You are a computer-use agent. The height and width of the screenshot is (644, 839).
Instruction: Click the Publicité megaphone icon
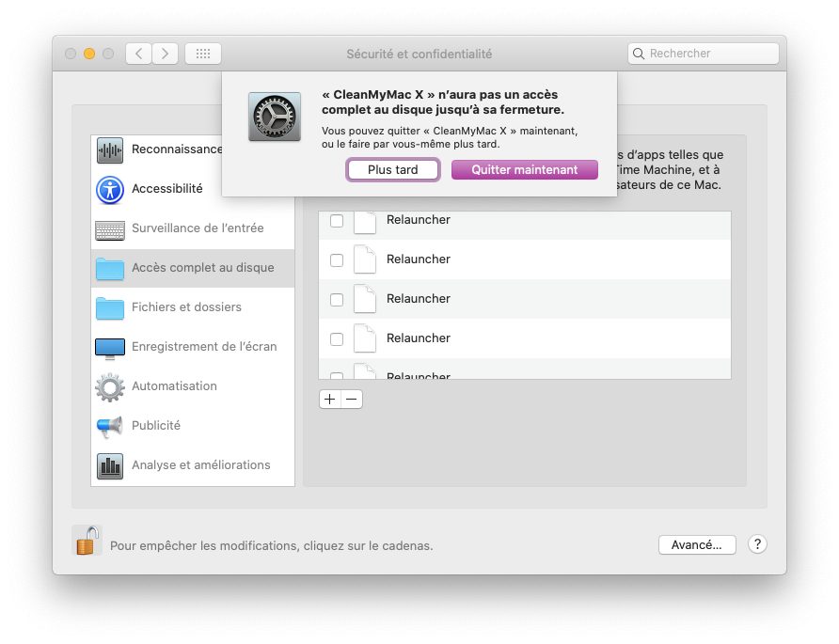point(110,427)
